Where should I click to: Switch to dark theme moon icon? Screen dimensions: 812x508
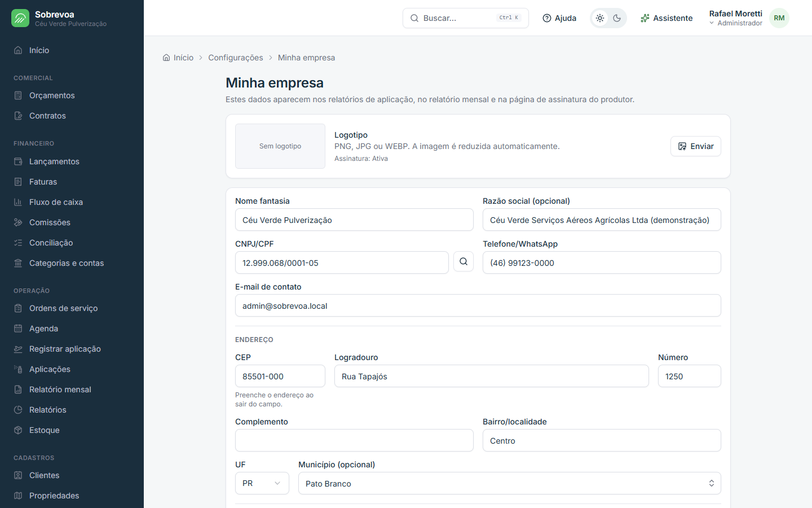(x=617, y=18)
